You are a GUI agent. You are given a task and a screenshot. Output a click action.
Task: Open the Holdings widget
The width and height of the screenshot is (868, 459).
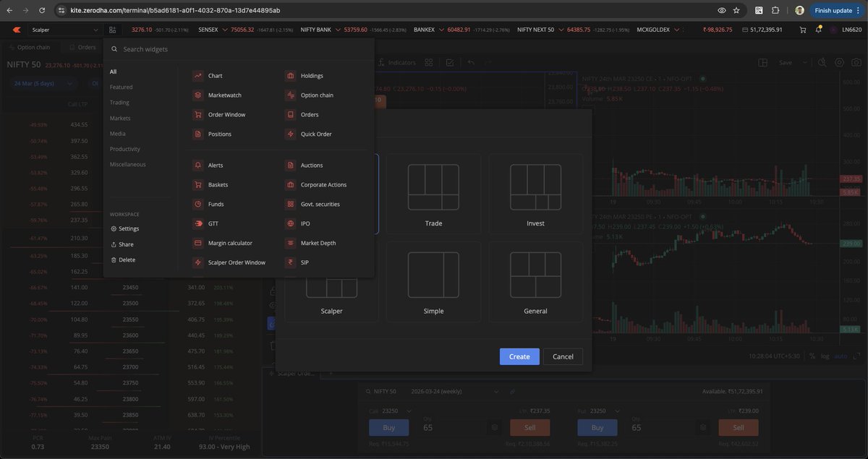pyautogui.click(x=305, y=76)
